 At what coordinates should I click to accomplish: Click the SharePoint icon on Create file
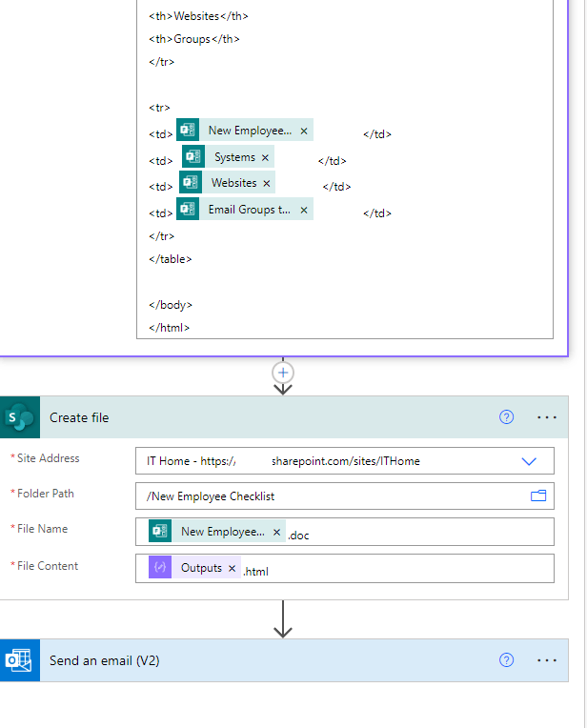pos(20,417)
